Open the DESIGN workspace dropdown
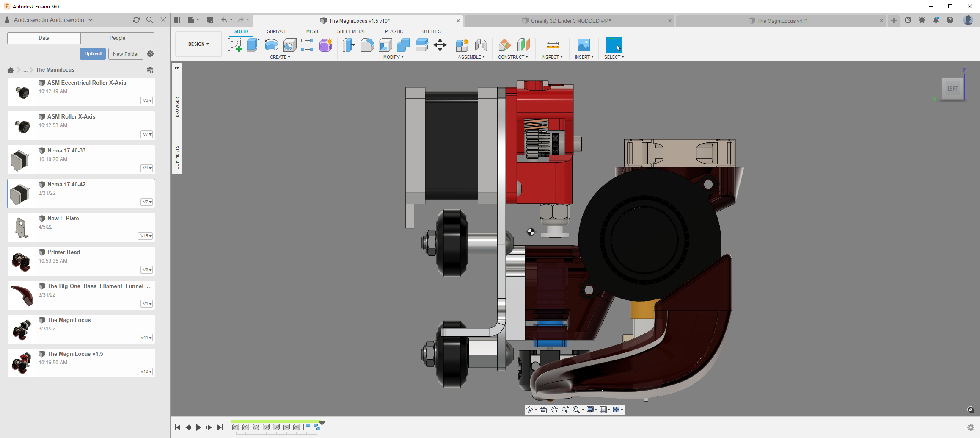980x438 pixels. [198, 44]
